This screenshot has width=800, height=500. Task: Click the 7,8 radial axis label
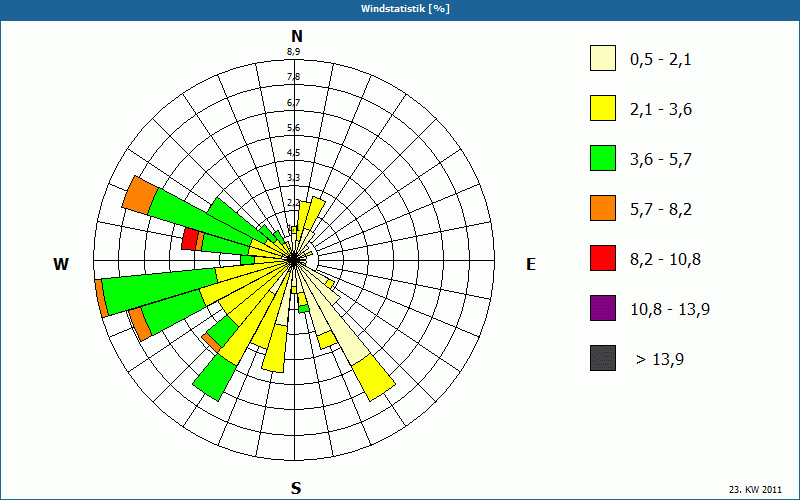[x=293, y=77]
